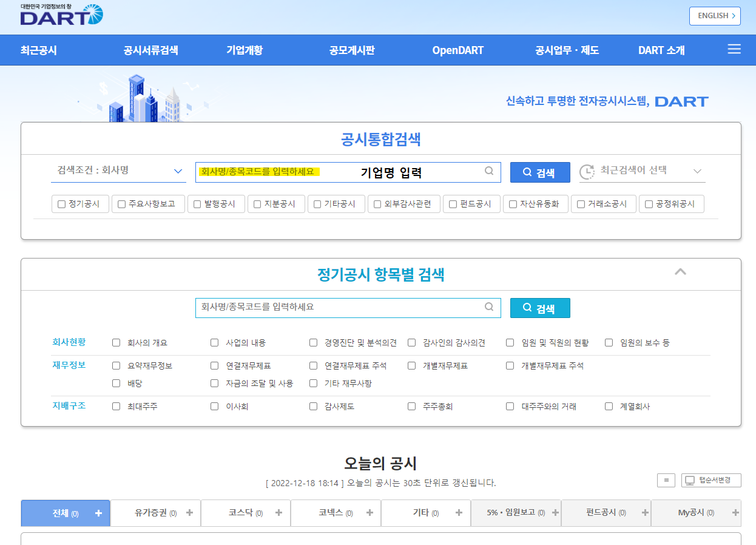Enable the 최대주주 checkbox
Viewport: 756px width, 545px height.
[116, 407]
